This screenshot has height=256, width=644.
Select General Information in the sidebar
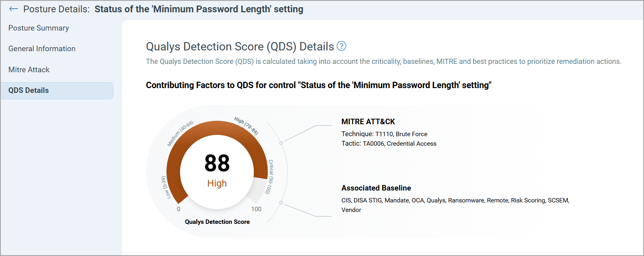coord(42,49)
